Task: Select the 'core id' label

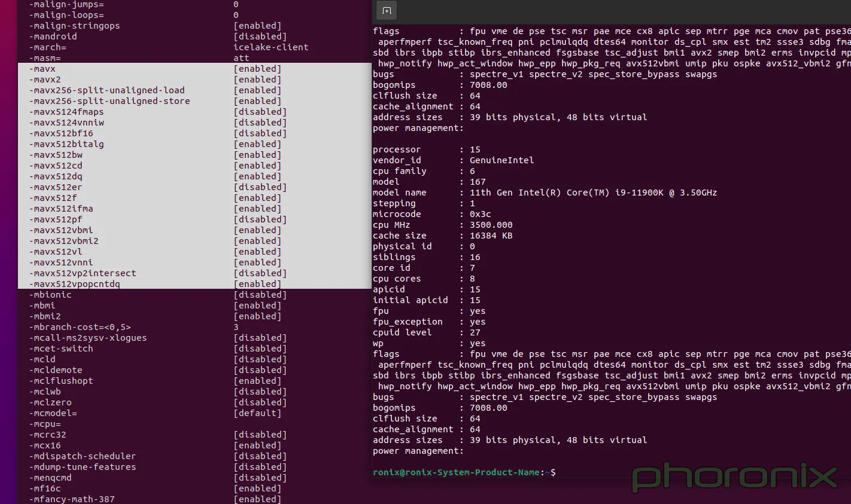Action: tap(391, 268)
